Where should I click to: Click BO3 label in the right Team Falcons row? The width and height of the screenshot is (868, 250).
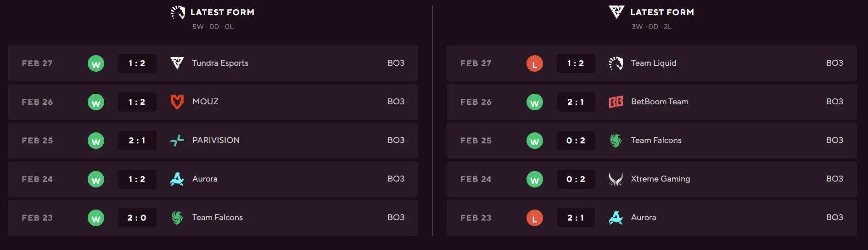[x=834, y=140]
